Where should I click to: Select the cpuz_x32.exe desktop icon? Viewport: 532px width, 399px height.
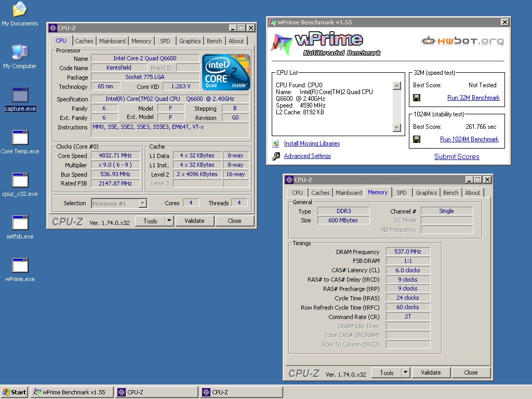coord(20,185)
